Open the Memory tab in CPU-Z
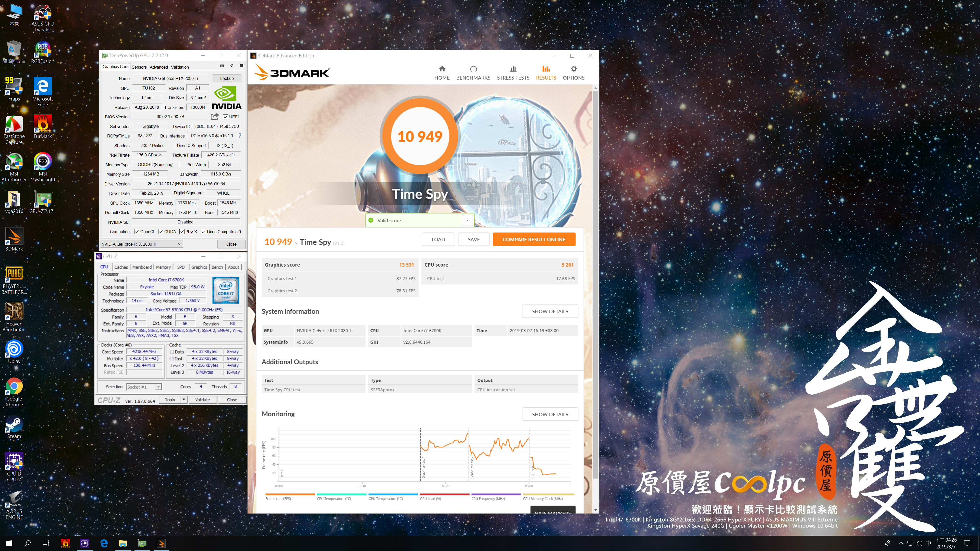The width and height of the screenshot is (980, 551). 163,267
